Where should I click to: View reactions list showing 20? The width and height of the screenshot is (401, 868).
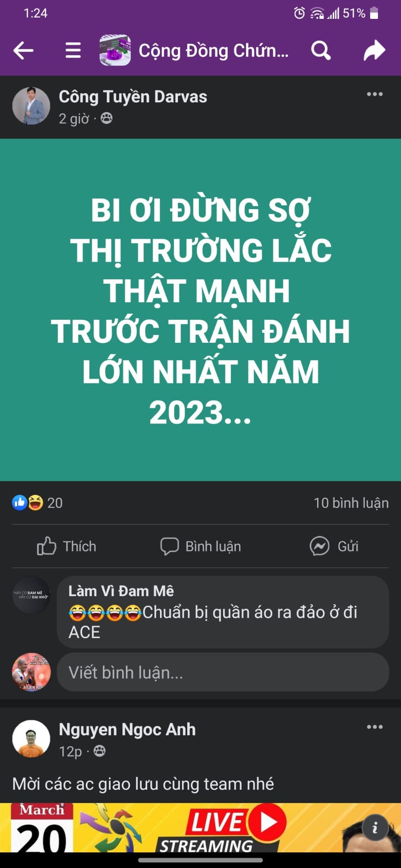(37, 503)
